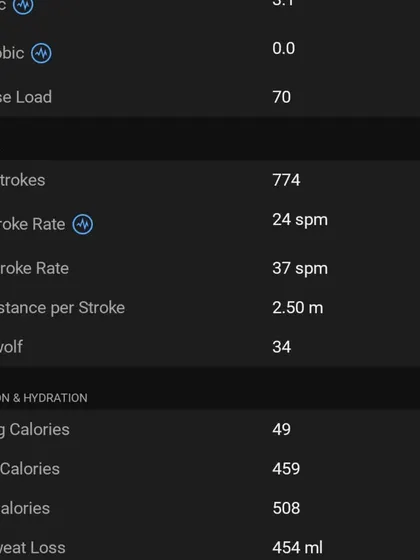Select the total Strokes label

22,180
